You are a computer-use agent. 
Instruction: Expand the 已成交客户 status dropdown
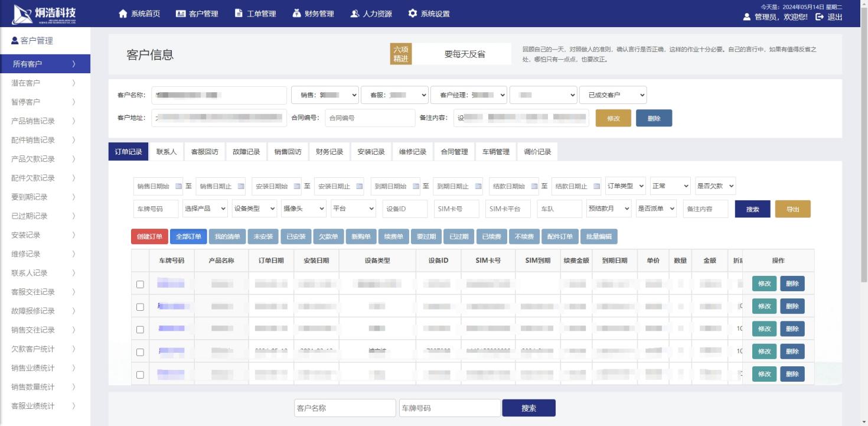pos(613,95)
